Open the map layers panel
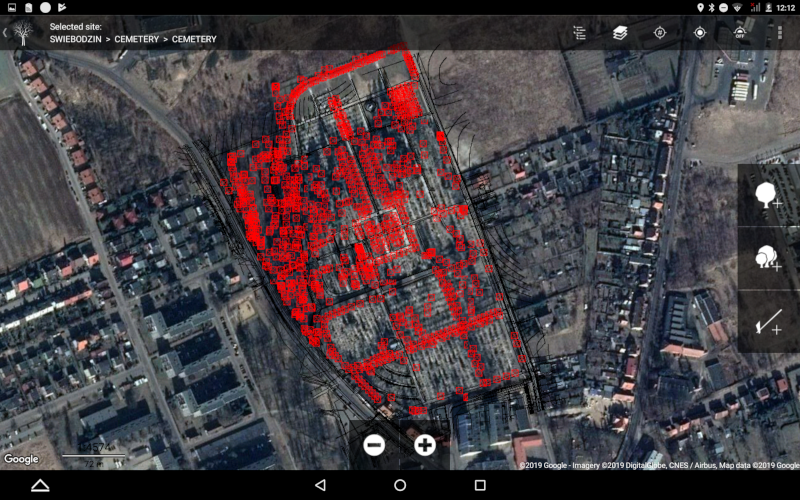 click(x=620, y=33)
